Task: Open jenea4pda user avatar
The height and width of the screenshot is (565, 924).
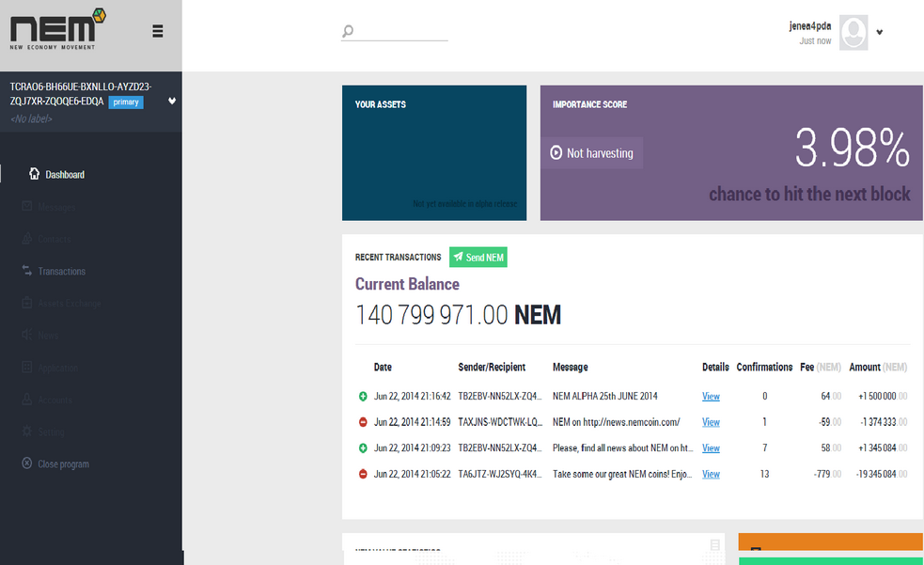Action: (854, 32)
